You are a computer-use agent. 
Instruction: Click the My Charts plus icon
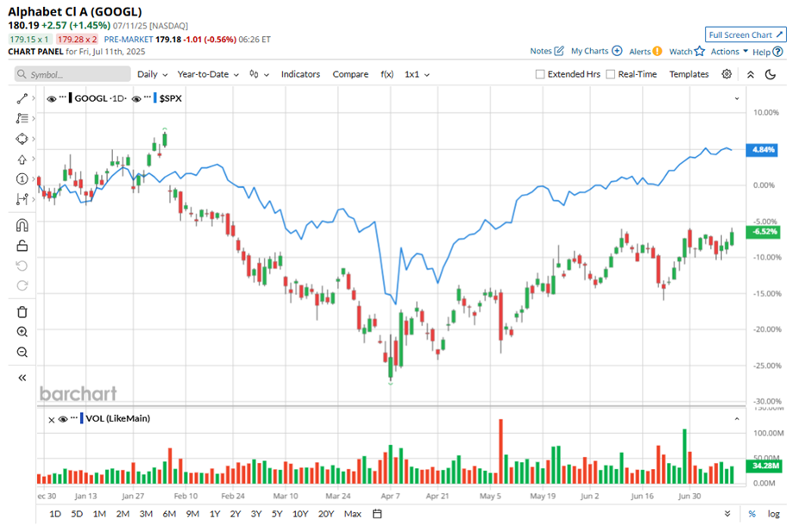point(617,51)
